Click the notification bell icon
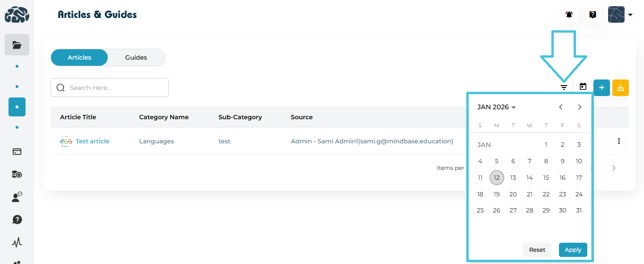 [569, 15]
